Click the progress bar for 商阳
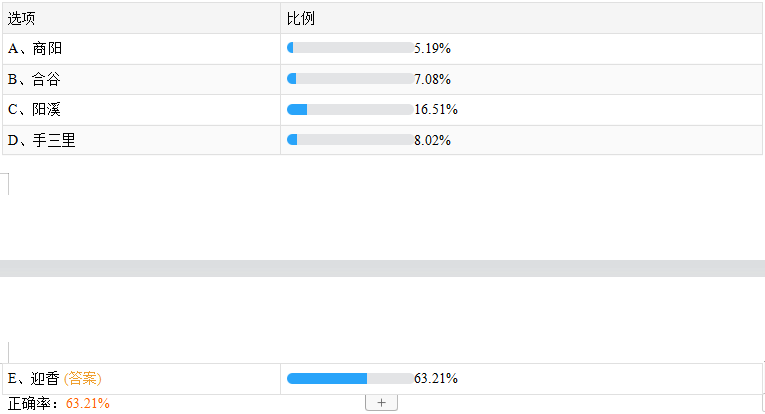 coord(350,48)
